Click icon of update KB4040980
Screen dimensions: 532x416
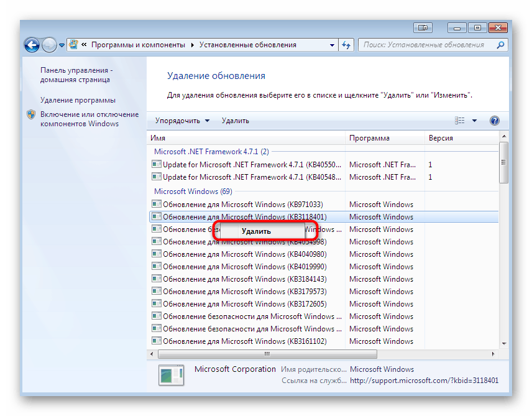pyautogui.click(x=157, y=254)
